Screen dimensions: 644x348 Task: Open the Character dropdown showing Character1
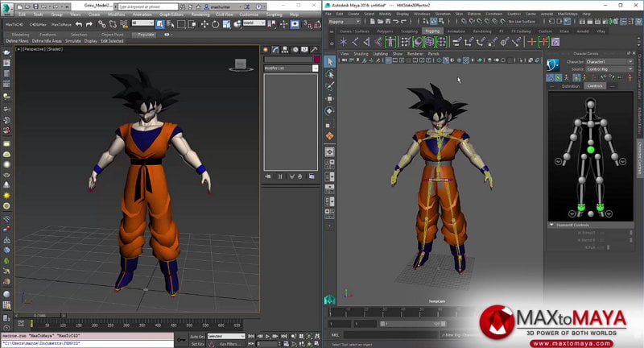pos(609,62)
